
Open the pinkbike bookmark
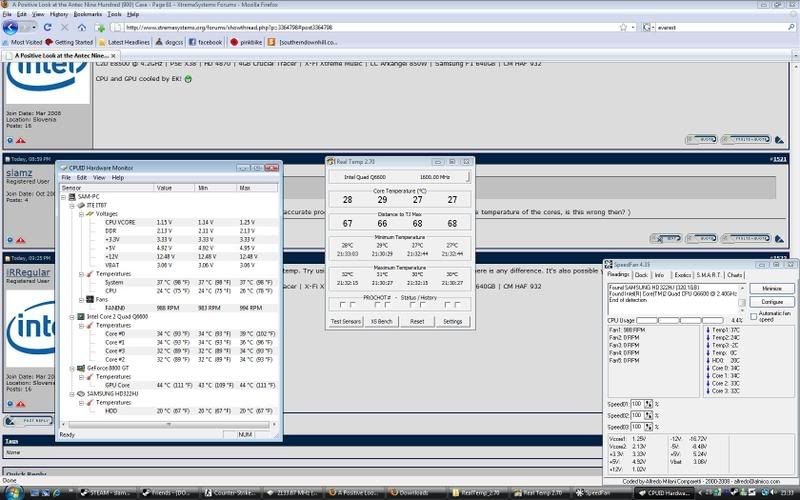click(246, 42)
